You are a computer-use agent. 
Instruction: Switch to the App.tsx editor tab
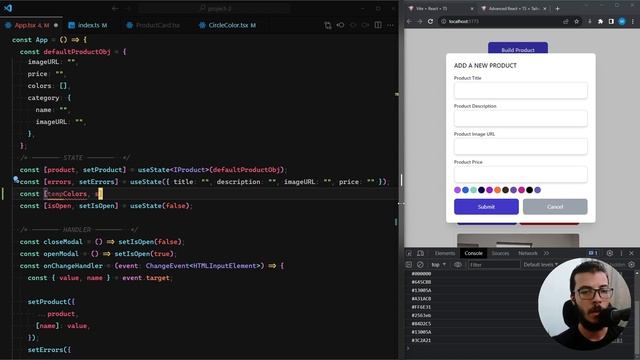(31, 25)
